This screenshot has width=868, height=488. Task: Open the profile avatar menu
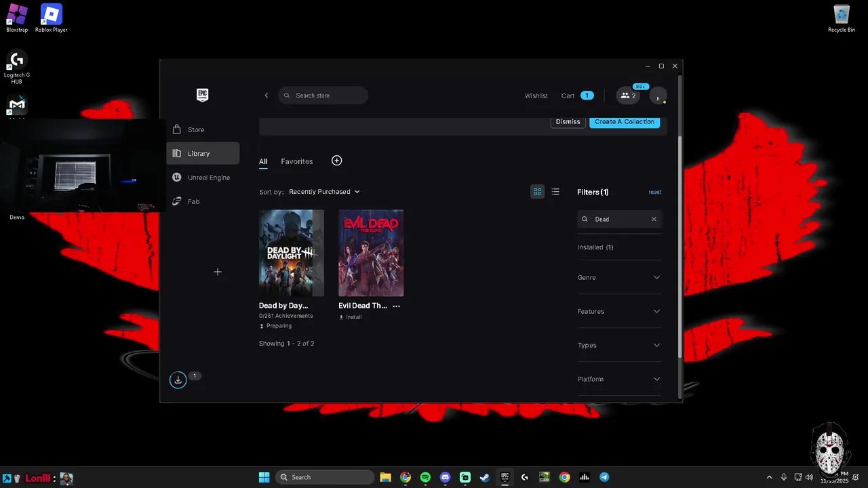pyautogui.click(x=658, y=96)
